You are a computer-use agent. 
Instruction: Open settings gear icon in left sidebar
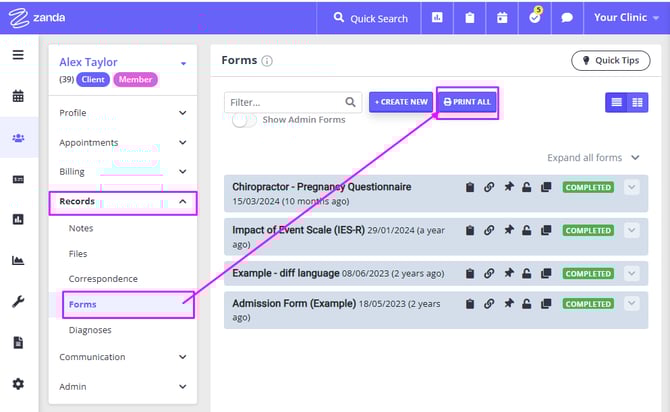[18, 384]
